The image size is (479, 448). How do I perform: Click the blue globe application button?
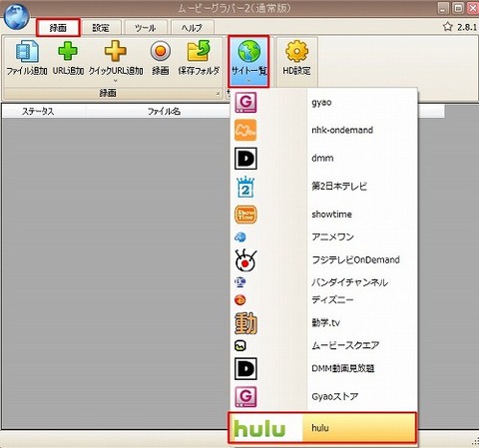(x=16, y=16)
